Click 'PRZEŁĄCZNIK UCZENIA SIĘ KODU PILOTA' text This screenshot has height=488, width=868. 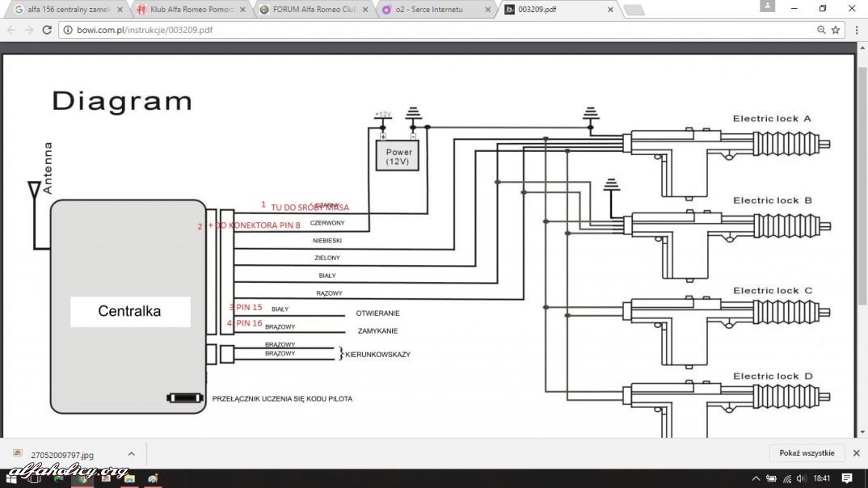[x=282, y=398]
